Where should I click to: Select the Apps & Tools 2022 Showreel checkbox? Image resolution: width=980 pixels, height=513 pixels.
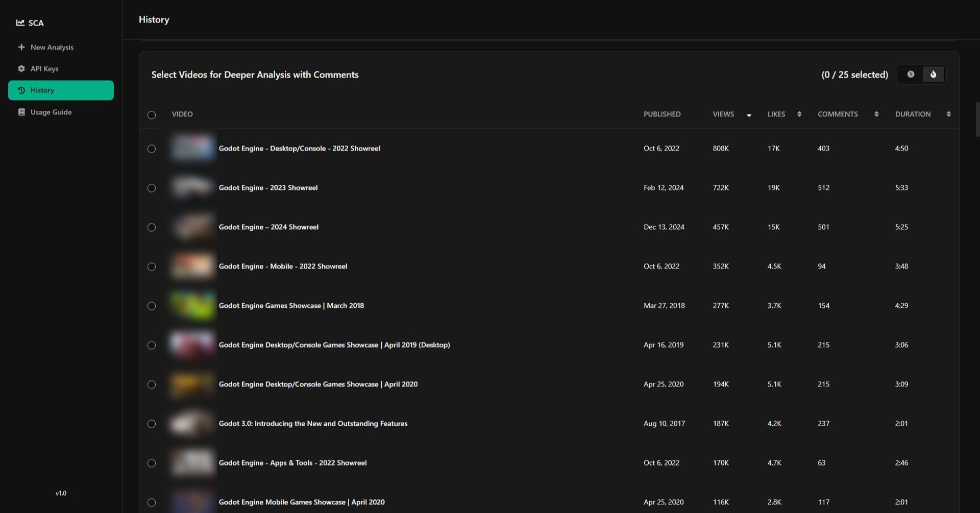[x=152, y=463]
